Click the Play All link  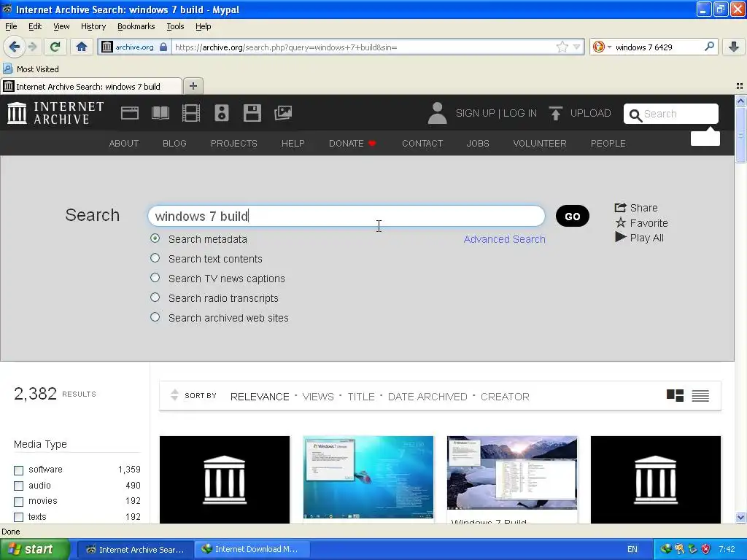(x=639, y=238)
